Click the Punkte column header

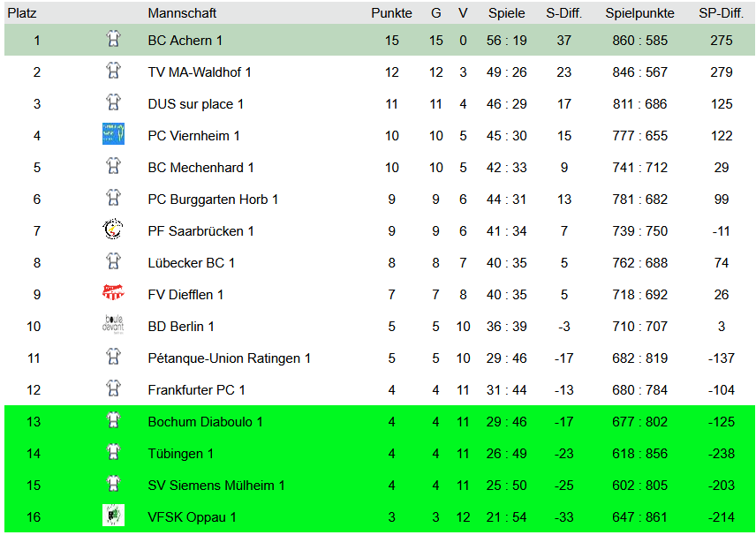click(x=391, y=13)
